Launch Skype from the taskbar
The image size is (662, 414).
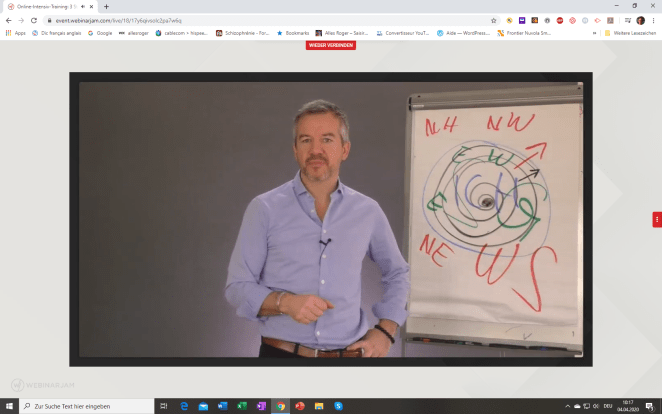pyautogui.click(x=339, y=406)
